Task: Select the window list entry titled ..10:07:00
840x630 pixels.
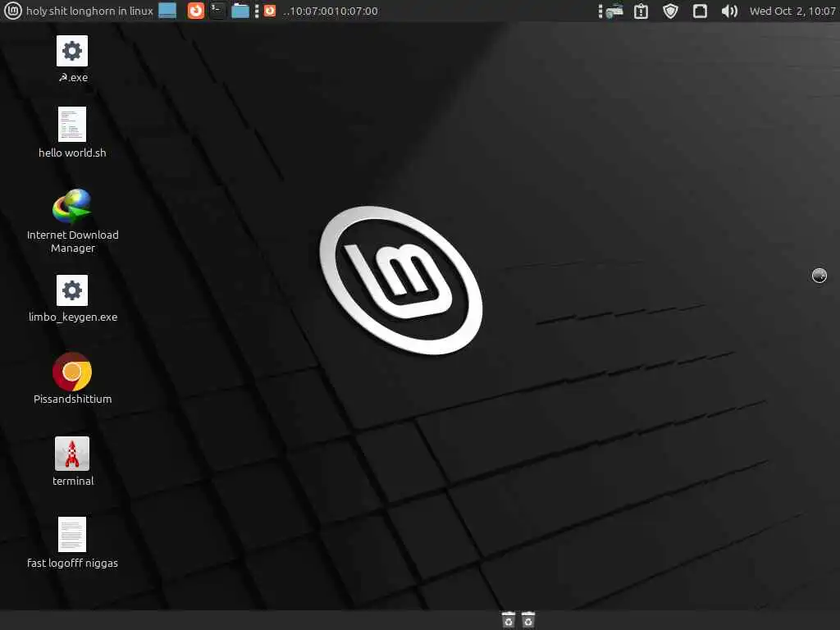Action: click(x=322, y=11)
